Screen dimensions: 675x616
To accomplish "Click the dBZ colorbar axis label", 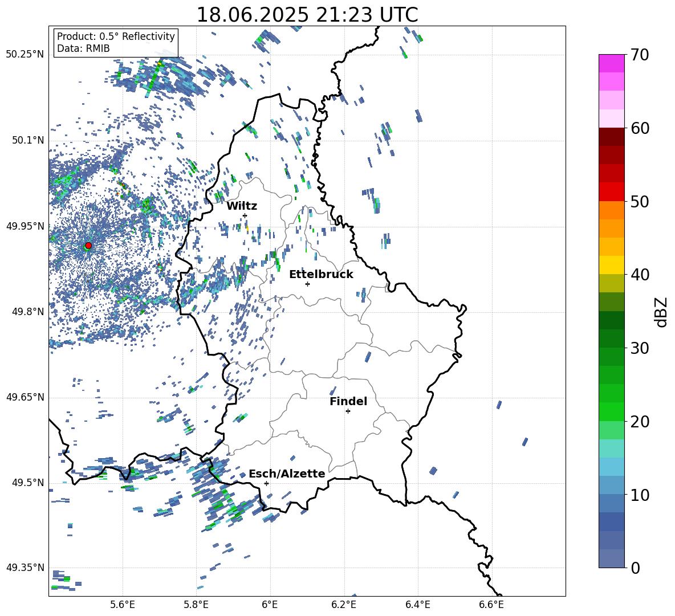I will [x=662, y=312].
